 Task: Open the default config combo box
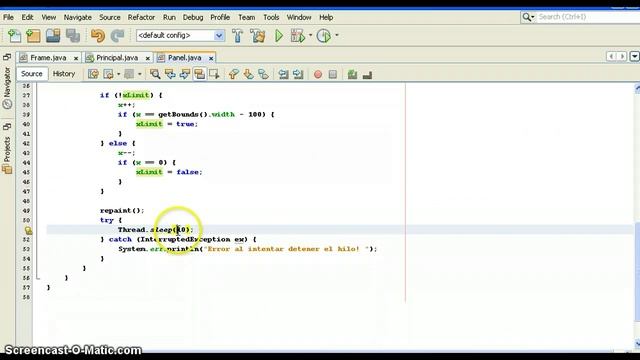[x=180, y=36]
